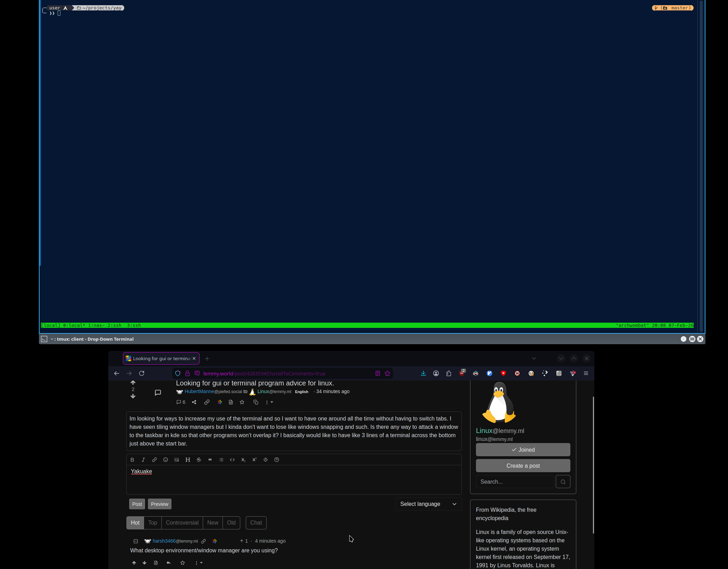The image size is (728, 569).
Task: Insert a quote block in the editor
Action: (x=210, y=460)
